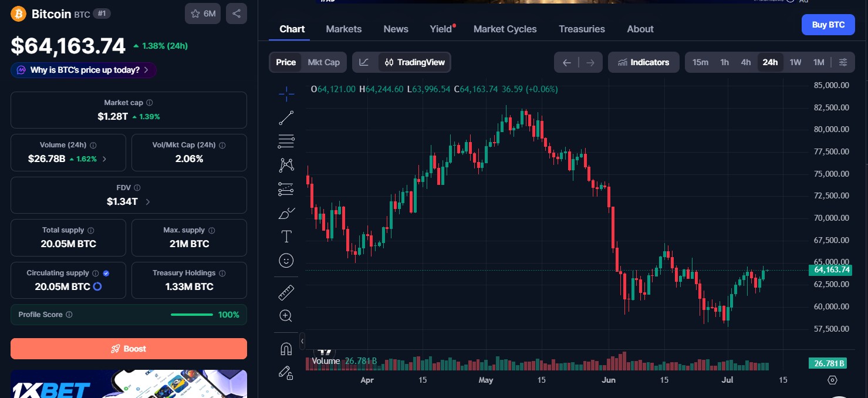Image resolution: width=868 pixels, height=398 pixels.
Task: Open Volume (24h) info icon
Action: (x=93, y=145)
